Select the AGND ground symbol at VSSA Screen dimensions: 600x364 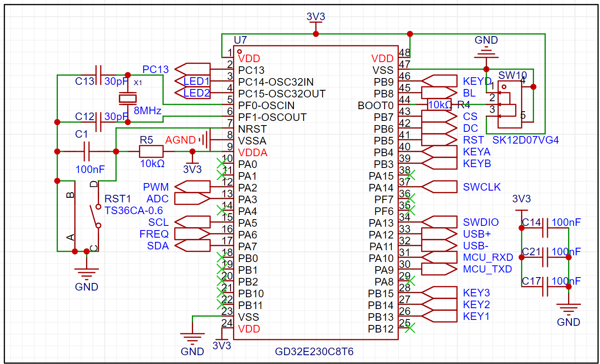(x=204, y=139)
